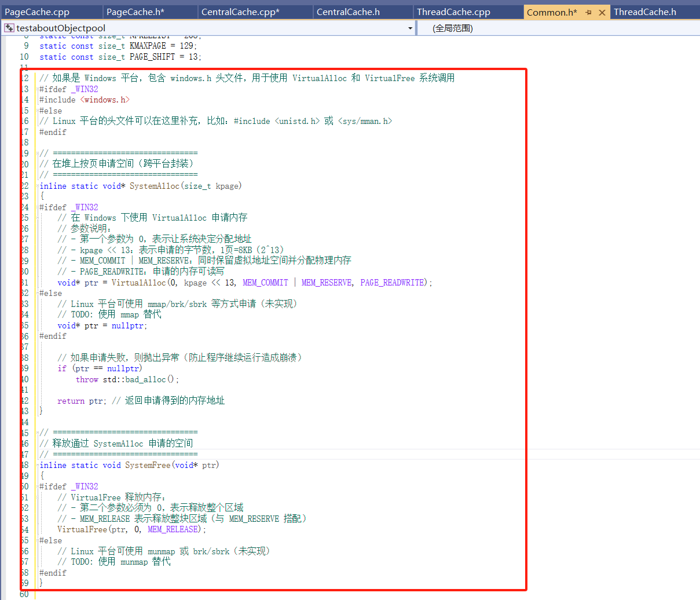Open the testaboutObjectpool project dropdown
Viewport: 700px width, 600px height.
click(x=410, y=28)
